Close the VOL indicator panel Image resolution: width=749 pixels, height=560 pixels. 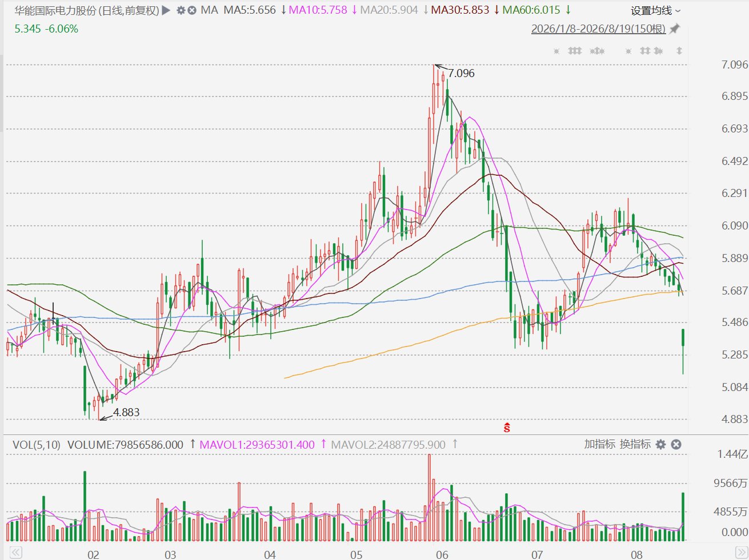click(x=676, y=444)
